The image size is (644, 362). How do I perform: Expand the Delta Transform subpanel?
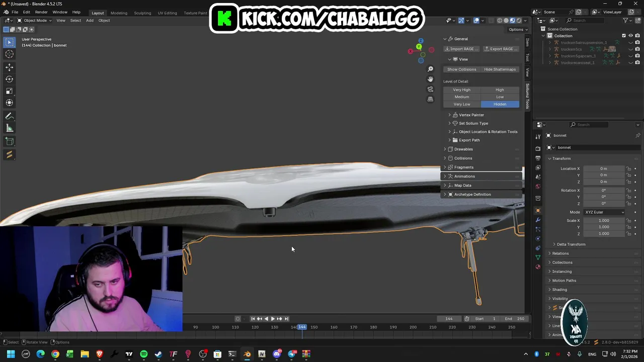coord(571,244)
